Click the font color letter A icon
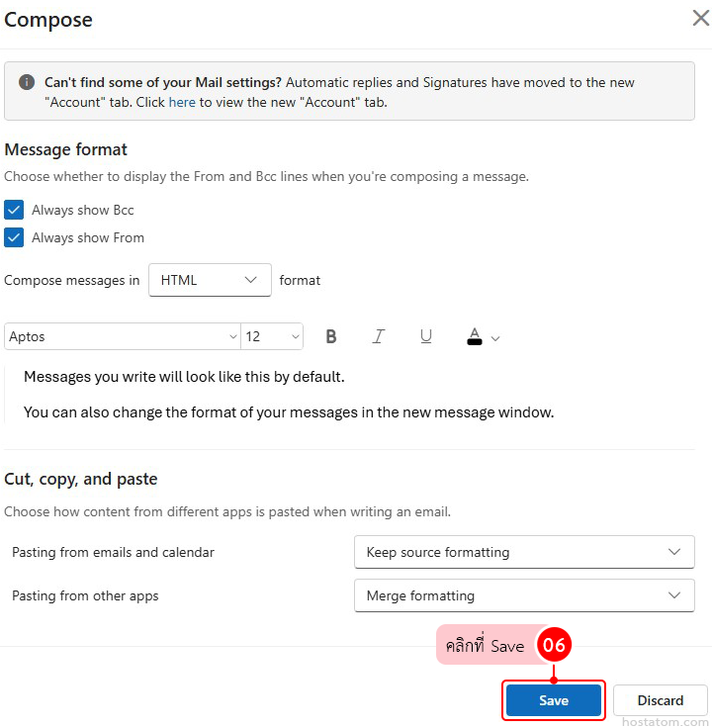The image size is (712, 728). [x=475, y=336]
